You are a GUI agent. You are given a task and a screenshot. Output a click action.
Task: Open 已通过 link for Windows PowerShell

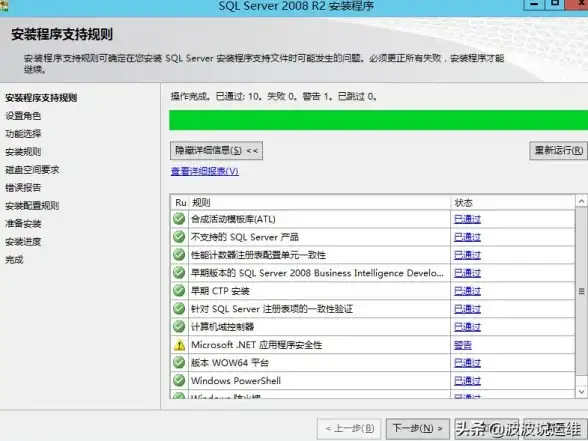click(x=467, y=381)
